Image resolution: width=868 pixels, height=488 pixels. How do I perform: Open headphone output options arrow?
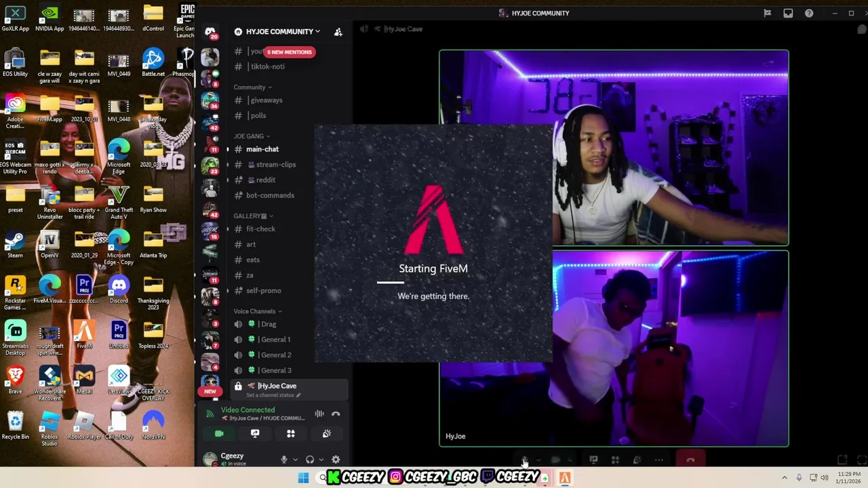click(x=321, y=460)
